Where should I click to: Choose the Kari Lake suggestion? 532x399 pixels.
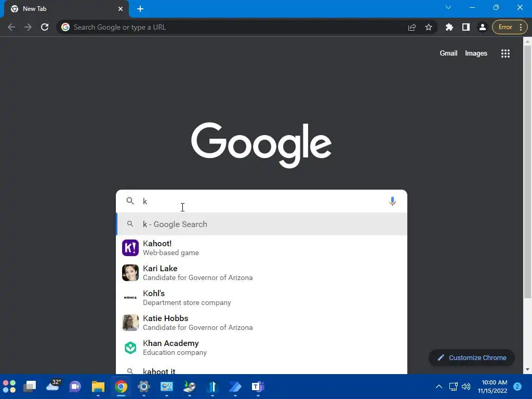pyautogui.click(x=262, y=273)
